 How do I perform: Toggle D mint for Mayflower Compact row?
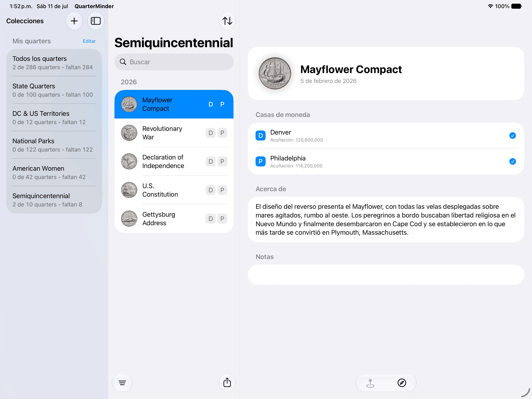(211, 104)
